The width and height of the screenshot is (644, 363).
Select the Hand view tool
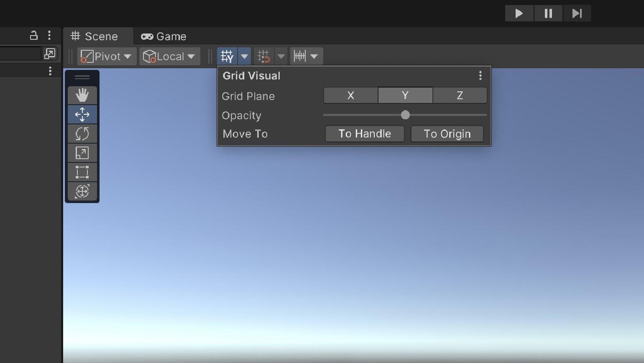tap(82, 95)
